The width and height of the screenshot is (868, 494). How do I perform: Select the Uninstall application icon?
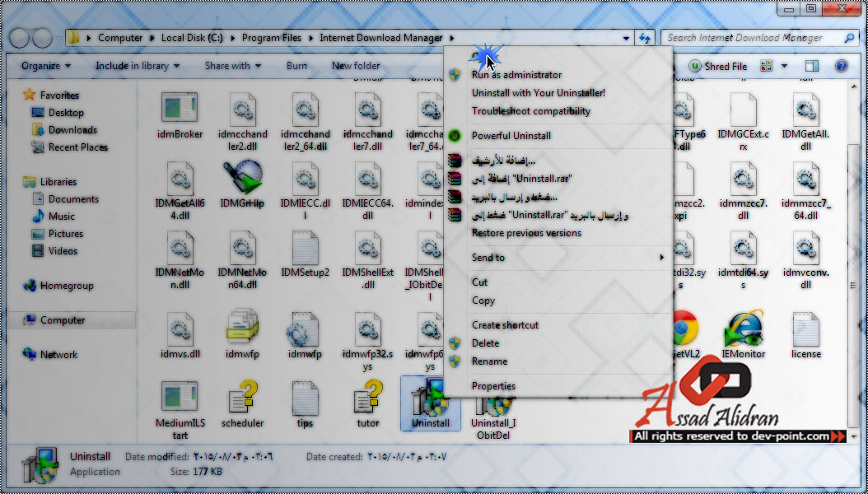coord(430,397)
